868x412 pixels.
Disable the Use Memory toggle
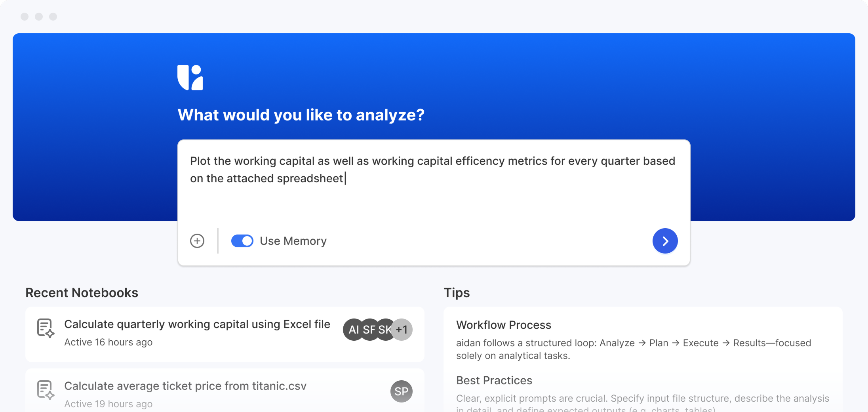[x=242, y=241]
